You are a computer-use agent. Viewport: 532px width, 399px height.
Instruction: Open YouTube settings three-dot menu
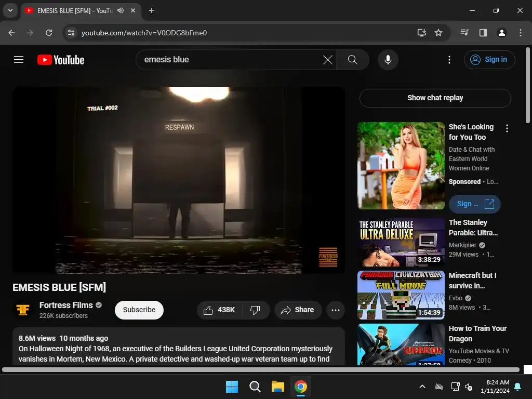449,60
